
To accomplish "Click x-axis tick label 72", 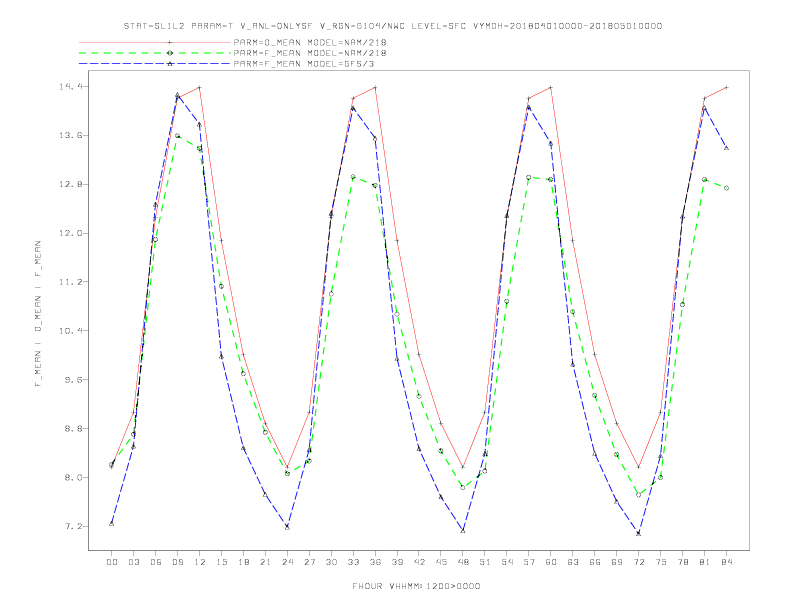I will point(639,562).
